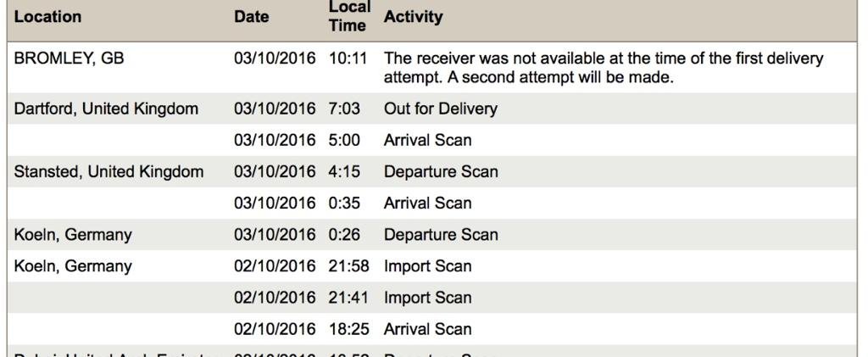The height and width of the screenshot is (357, 868).
Task: Click the Stansted, United Kingdom location
Action: point(108,171)
